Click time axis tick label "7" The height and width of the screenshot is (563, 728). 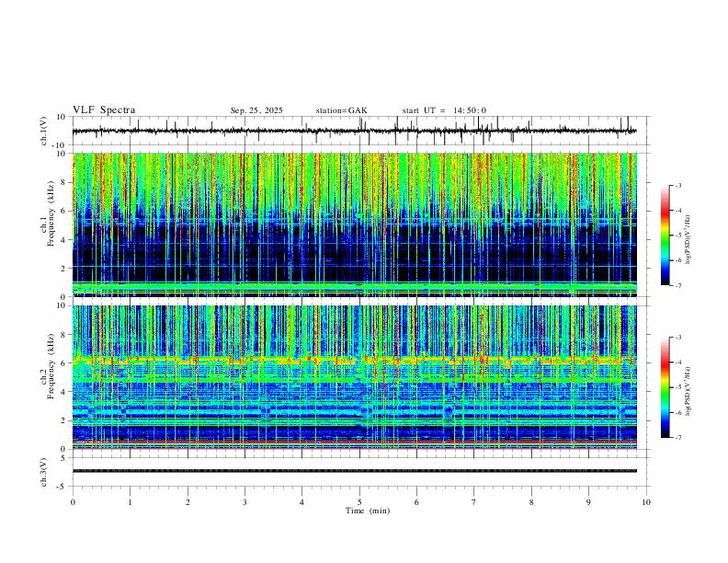(474, 502)
